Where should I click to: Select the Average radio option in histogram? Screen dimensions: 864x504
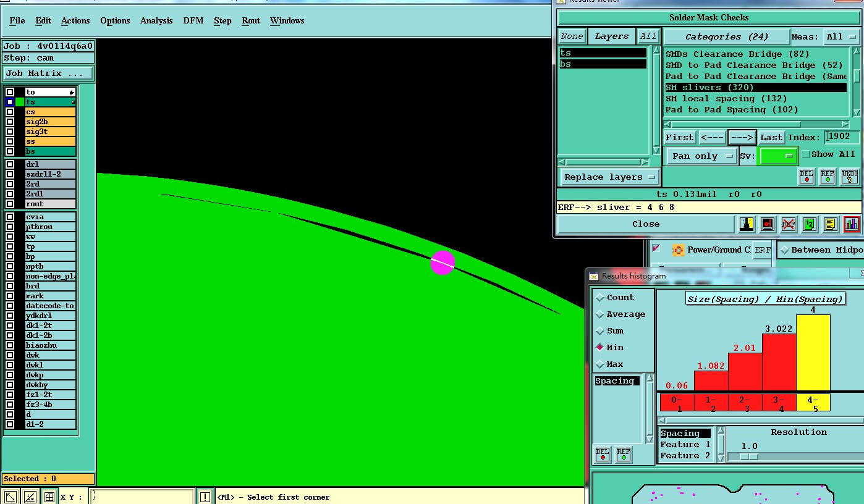pyautogui.click(x=599, y=314)
